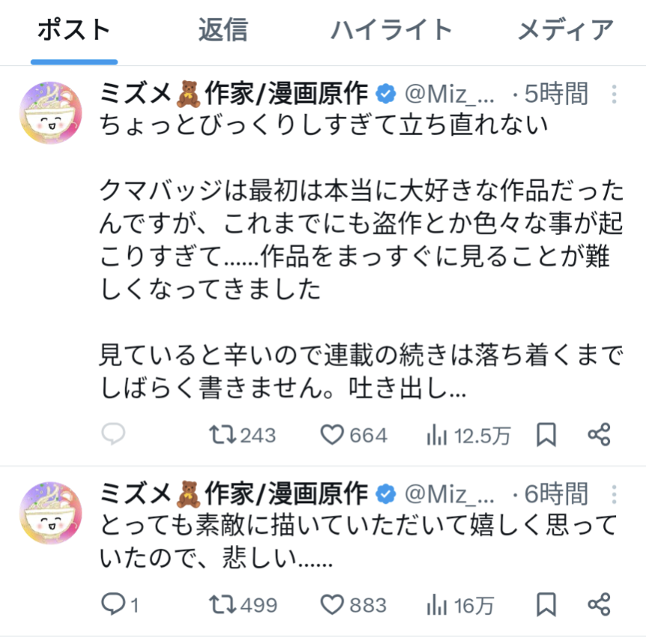Reply to the post with 1 reply
Screen dimensions: 646x644
[x=113, y=604]
